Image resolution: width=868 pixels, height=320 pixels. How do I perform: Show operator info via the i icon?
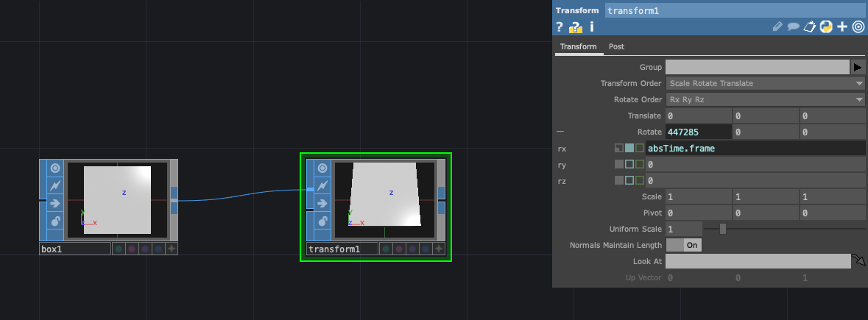592,26
